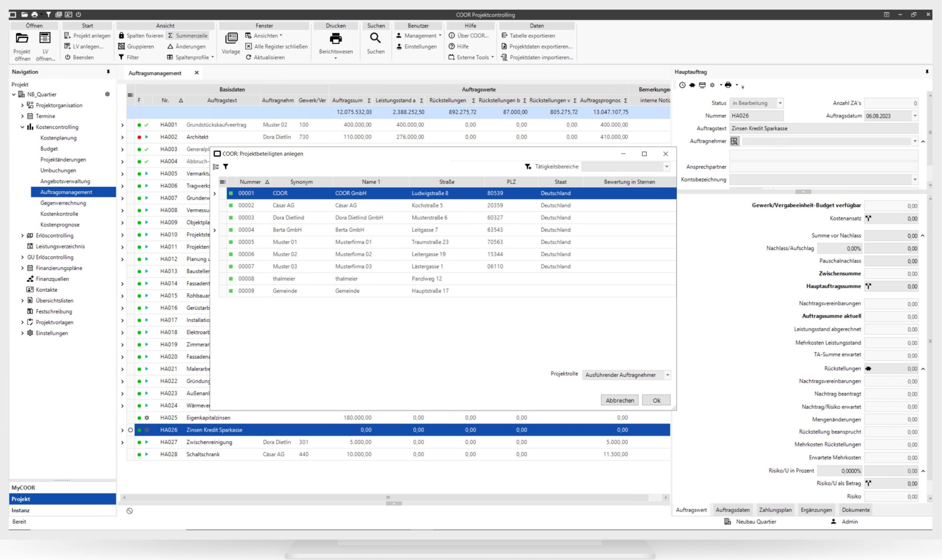Viewport: 942px width, 560px height.
Task: Expand row 00004 Berta GmbH
Action: 215,230
